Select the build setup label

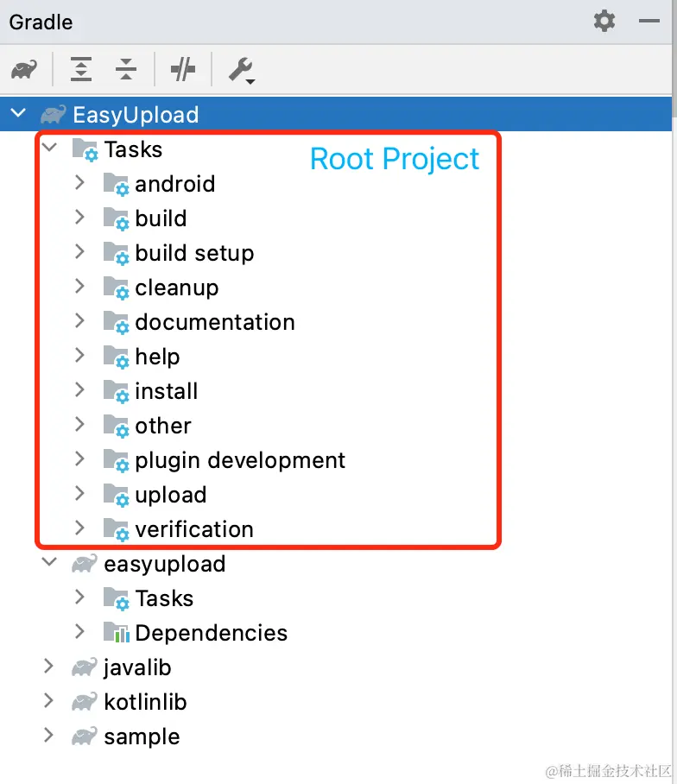194,254
